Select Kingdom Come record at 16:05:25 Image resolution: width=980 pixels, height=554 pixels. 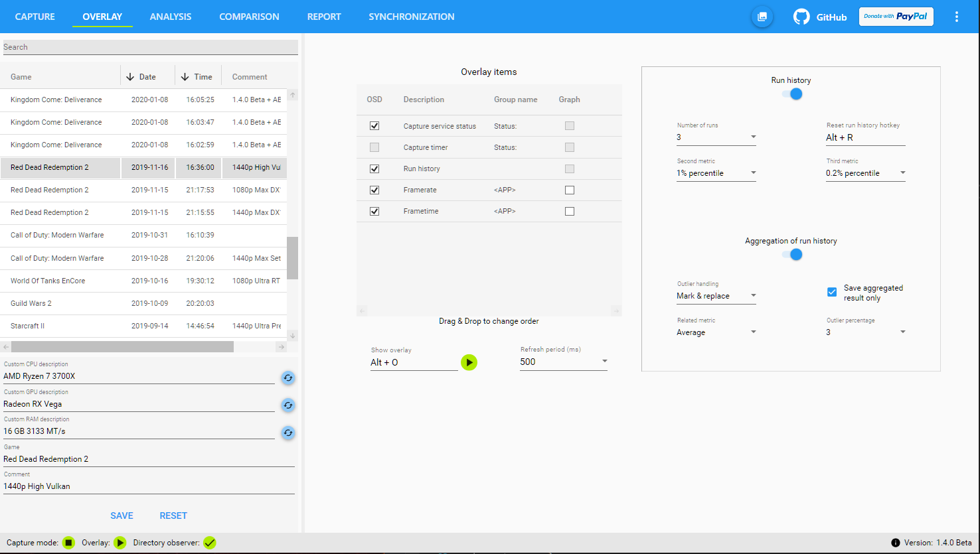click(x=143, y=100)
